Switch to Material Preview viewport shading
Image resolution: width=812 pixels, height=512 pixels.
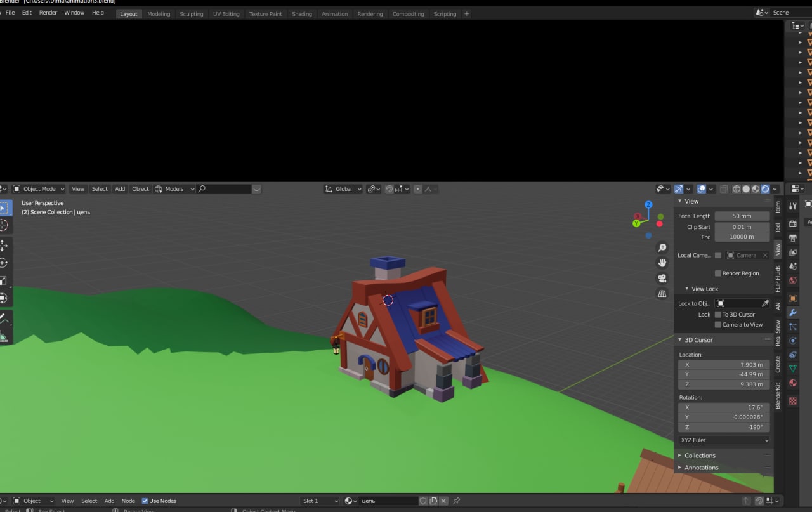[x=756, y=189]
